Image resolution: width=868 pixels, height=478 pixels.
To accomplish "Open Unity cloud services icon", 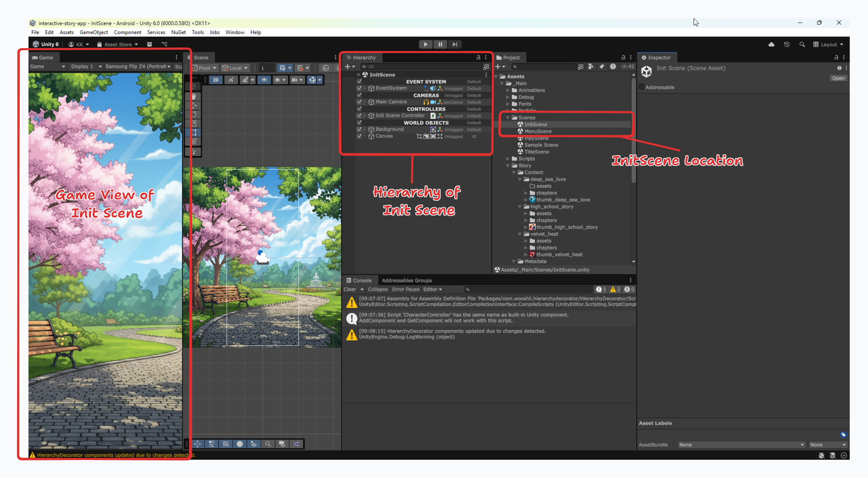I will (x=771, y=44).
